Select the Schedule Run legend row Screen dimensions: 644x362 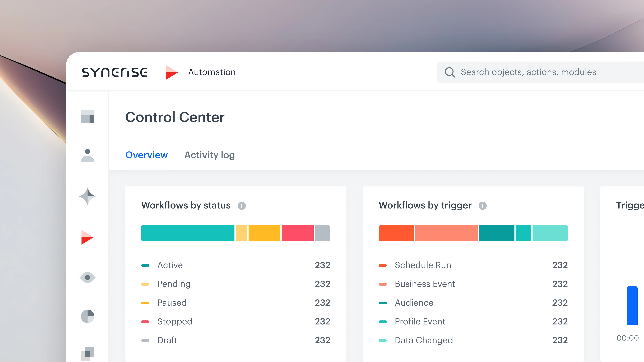click(473, 265)
